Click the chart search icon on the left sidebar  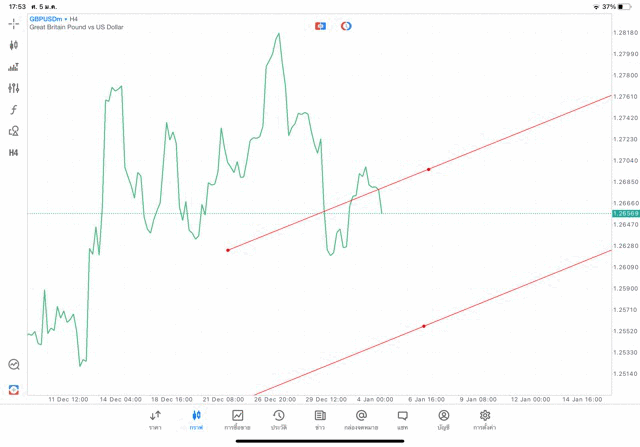(x=14, y=365)
